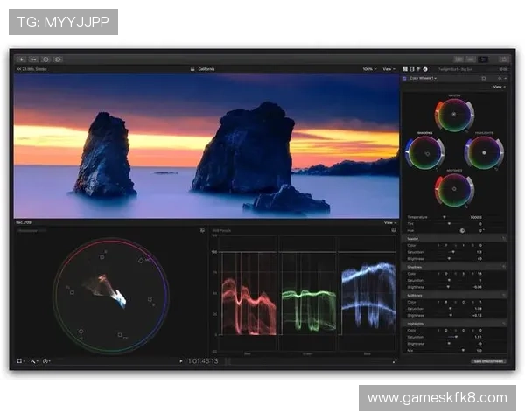This screenshot has height=420, width=525.
Task: Open the transform tool popup at bottom left
Action: tap(22, 360)
